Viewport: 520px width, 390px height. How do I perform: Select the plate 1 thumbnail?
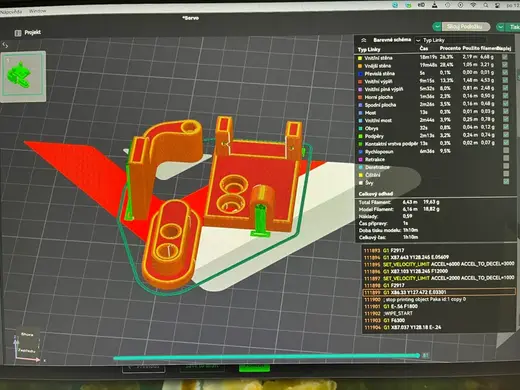pos(23,76)
